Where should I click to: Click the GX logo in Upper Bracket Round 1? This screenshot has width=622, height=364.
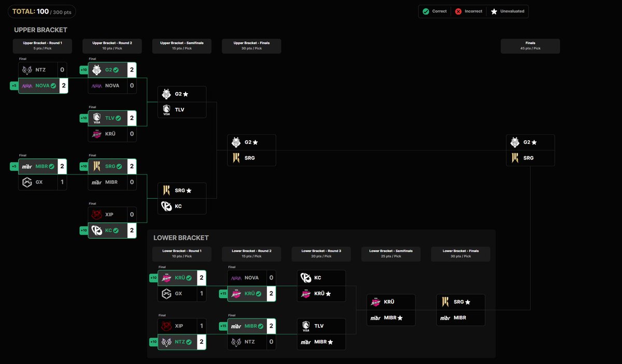pyautogui.click(x=27, y=182)
